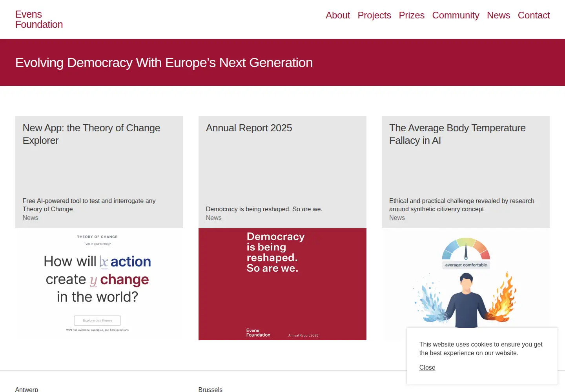
Task: Go to the About page
Action: click(x=338, y=15)
